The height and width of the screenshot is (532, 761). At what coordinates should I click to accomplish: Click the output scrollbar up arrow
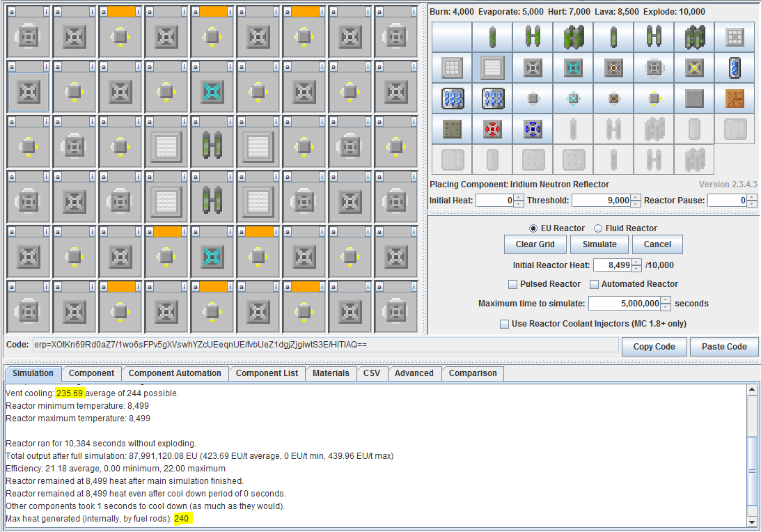[x=752, y=389]
